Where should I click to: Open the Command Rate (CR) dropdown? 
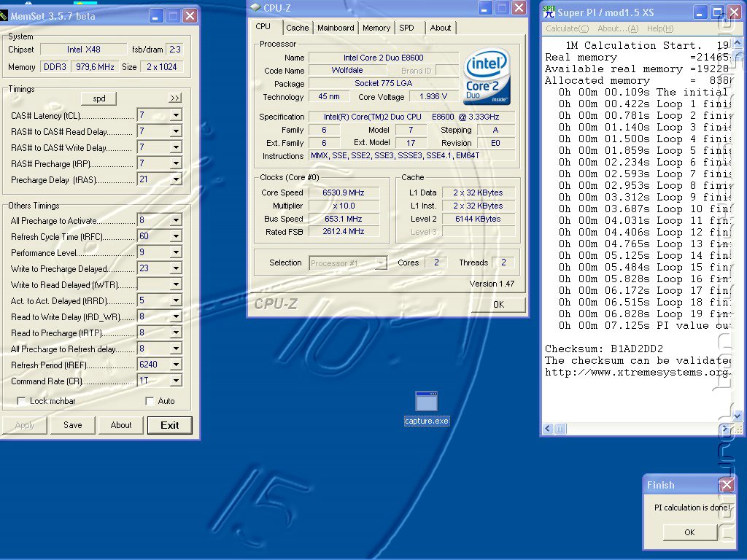click(x=177, y=381)
